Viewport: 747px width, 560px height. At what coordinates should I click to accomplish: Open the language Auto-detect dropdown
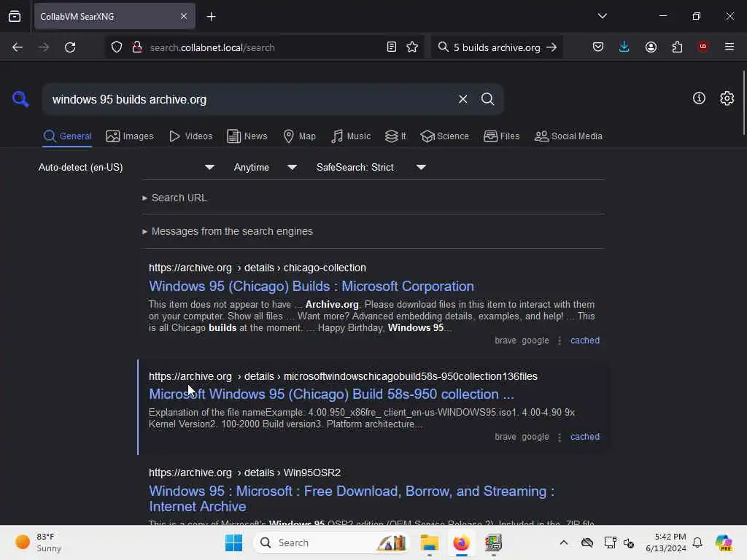coord(126,168)
